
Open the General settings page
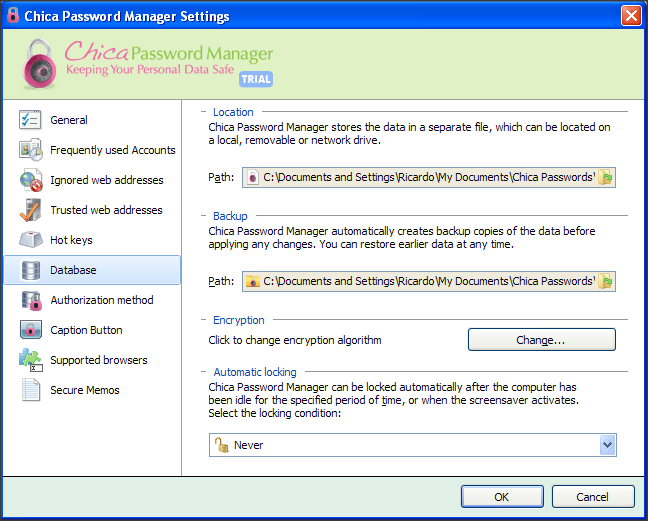point(92,120)
